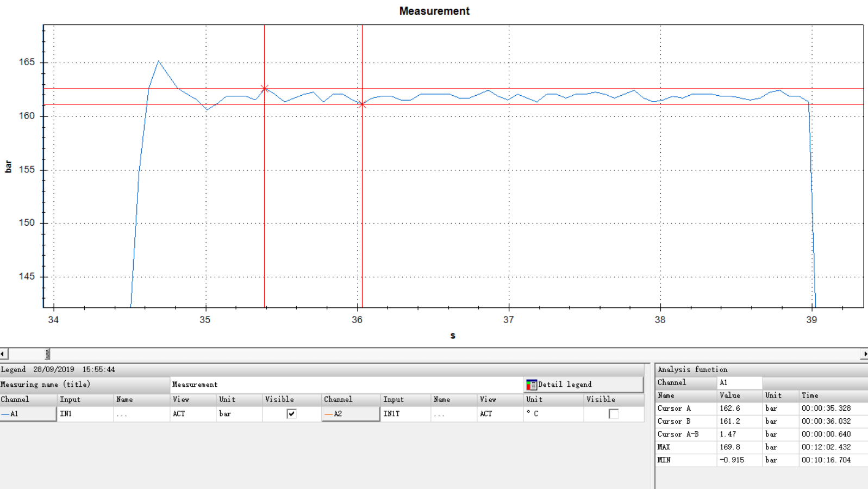Select the A2 channel button
This screenshot has height=489, width=868.
pos(351,414)
